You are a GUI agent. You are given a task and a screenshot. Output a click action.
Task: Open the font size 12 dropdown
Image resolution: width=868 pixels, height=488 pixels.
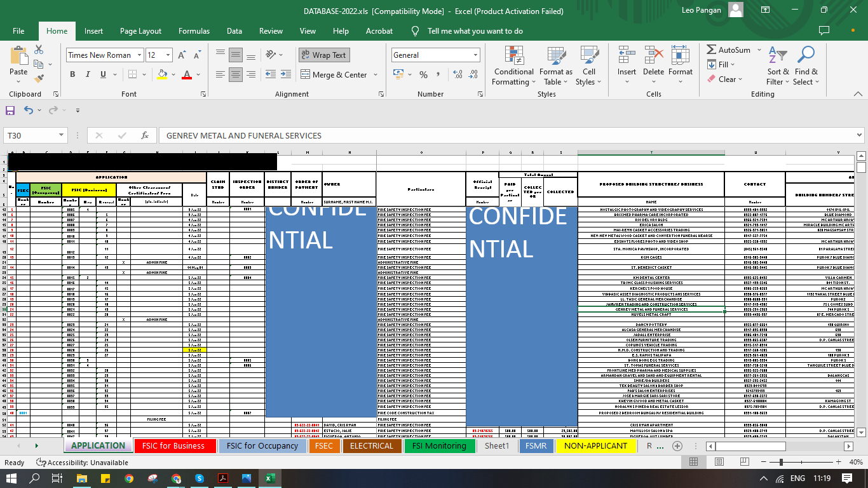pos(168,55)
